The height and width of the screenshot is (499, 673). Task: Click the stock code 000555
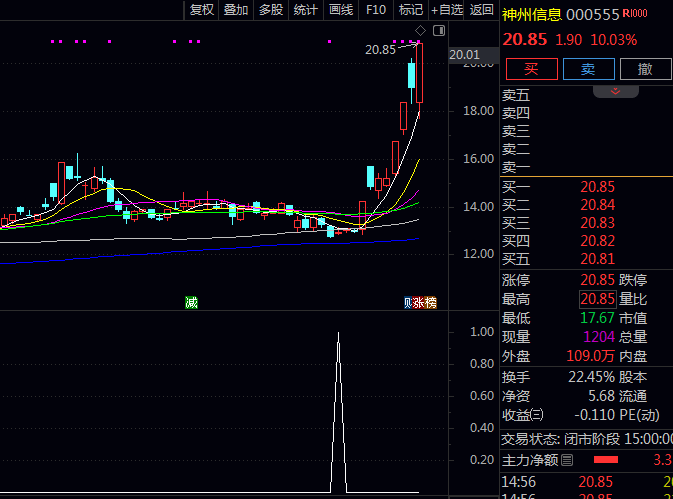click(593, 15)
